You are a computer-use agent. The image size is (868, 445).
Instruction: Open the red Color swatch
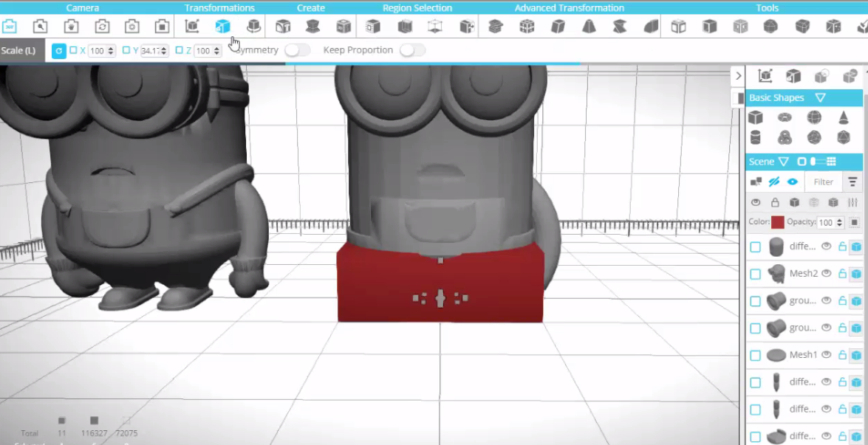(x=778, y=222)
